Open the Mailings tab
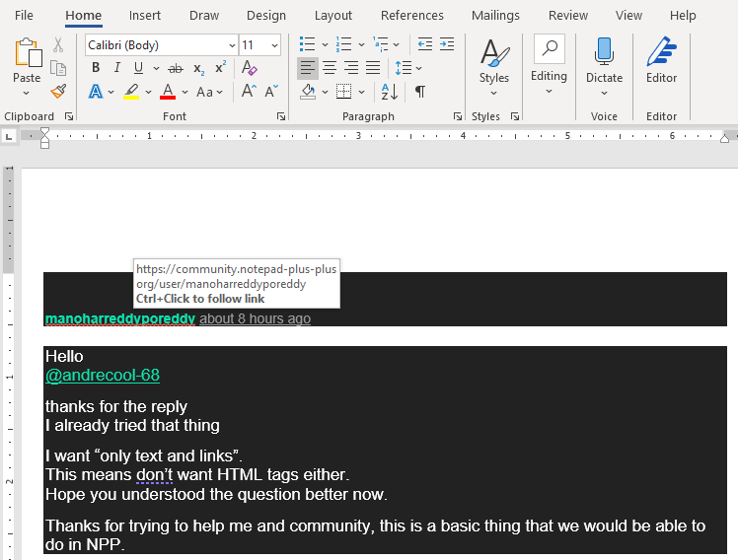Viewport: 738px width, 560px height. click(x=495, y=16)
